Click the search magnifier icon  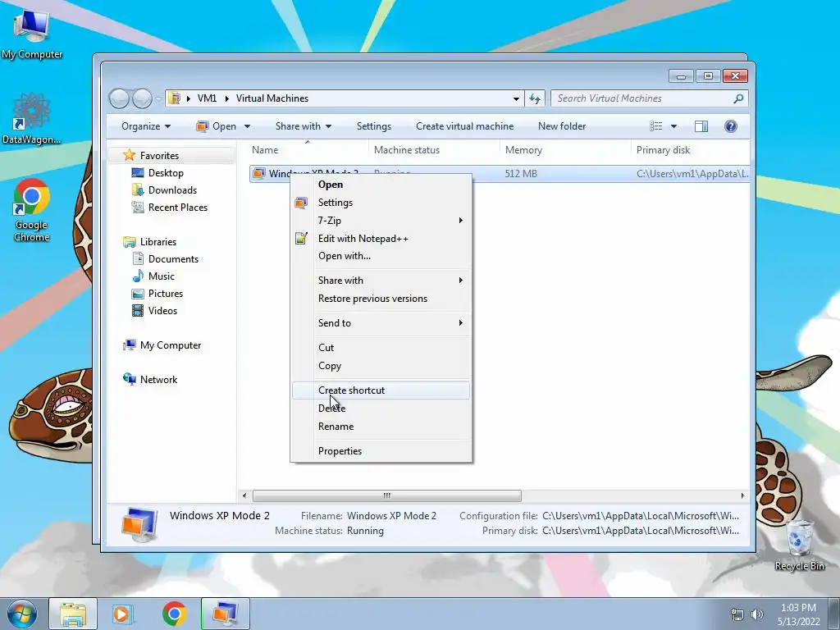[x=738, y=98]
